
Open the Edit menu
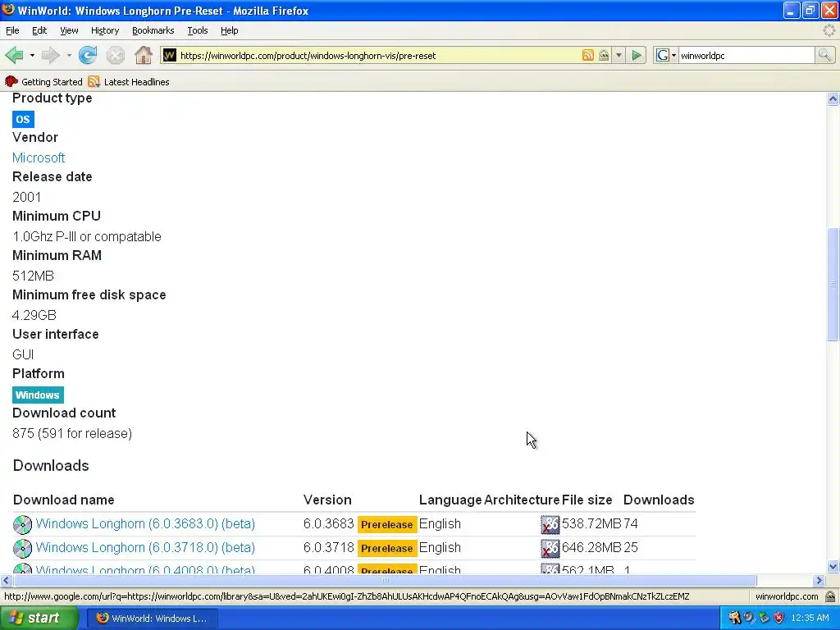(39, 30)
